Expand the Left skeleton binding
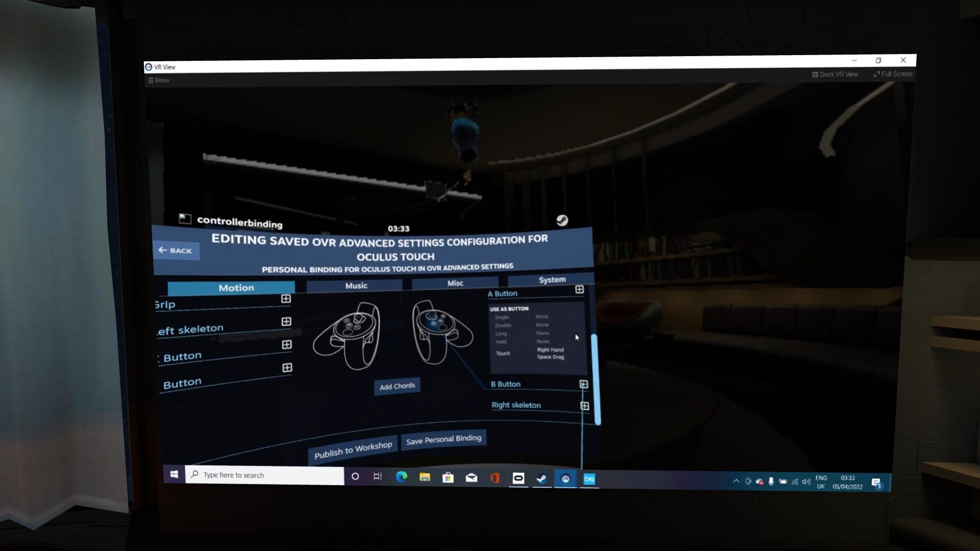Image resolution: width=980 pixels, height=551 pixels. (286, 322)
